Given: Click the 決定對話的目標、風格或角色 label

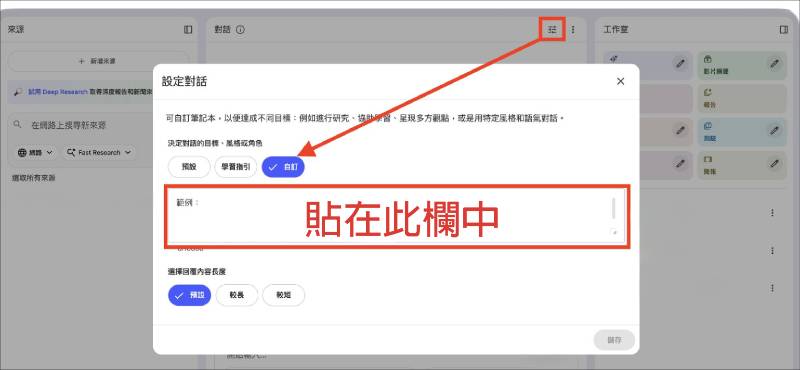Looking at the screenshot, I should click(x=215, y=143).
